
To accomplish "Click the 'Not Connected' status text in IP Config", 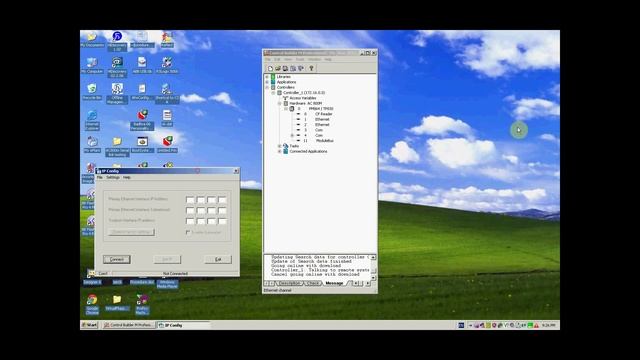I will click(x=175, y=273).
